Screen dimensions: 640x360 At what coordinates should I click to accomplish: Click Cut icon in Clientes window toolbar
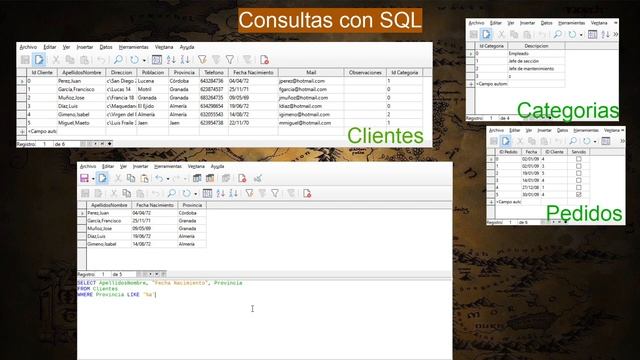pos(56,60)
